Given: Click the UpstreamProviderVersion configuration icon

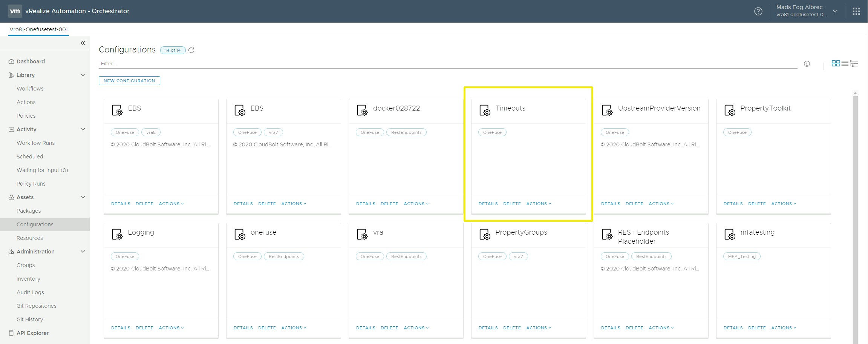Looking at the screenshot, I should tap(607, 110).
